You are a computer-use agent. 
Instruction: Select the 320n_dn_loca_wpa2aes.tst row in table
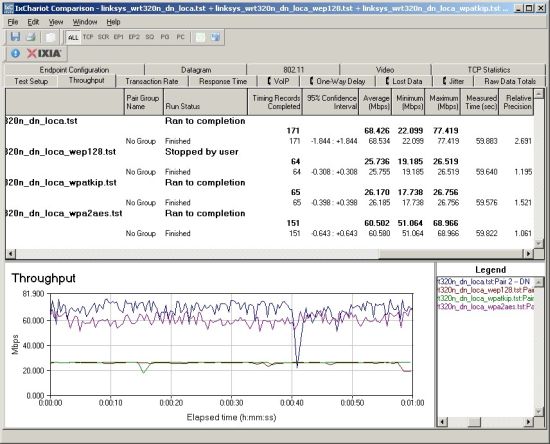pyautogui.click(x=269, y=213)
